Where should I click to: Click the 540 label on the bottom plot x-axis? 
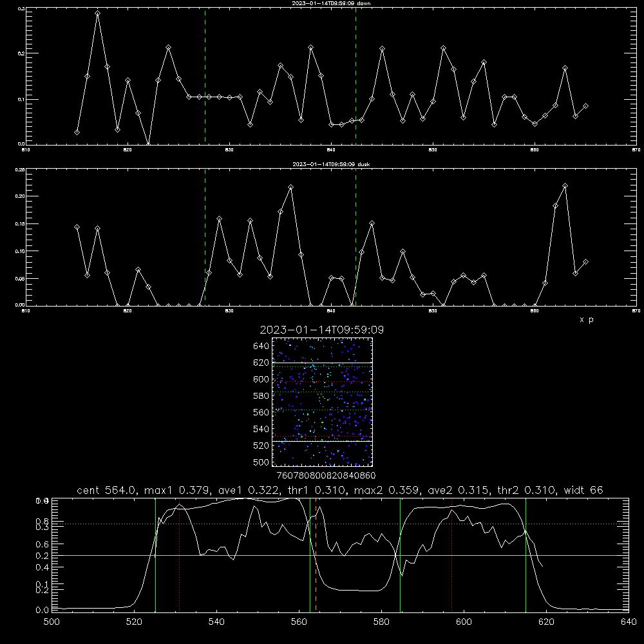[x=216, y=622]
